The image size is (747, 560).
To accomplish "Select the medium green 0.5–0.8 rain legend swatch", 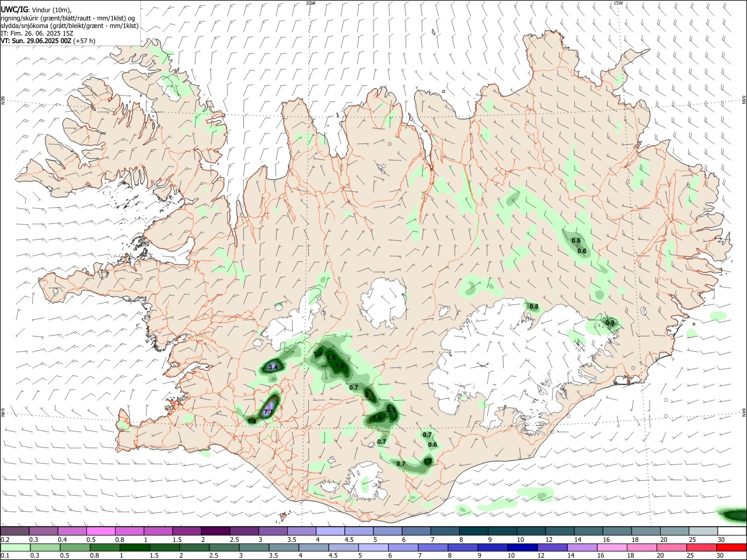I will 75,547.
